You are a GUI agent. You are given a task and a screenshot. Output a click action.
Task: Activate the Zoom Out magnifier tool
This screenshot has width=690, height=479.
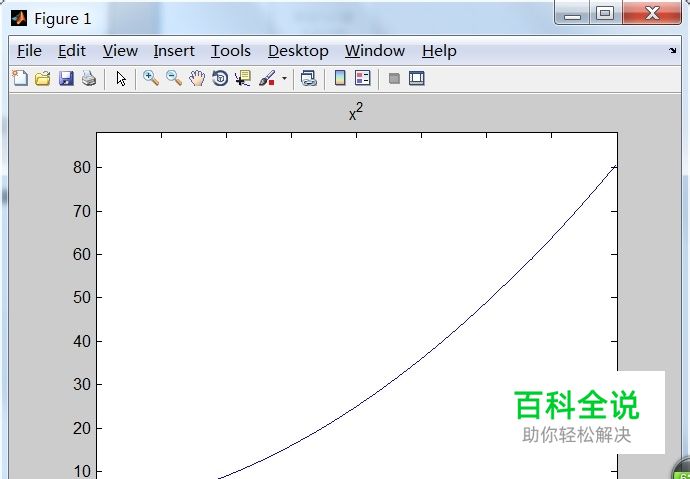pos(174,78)
